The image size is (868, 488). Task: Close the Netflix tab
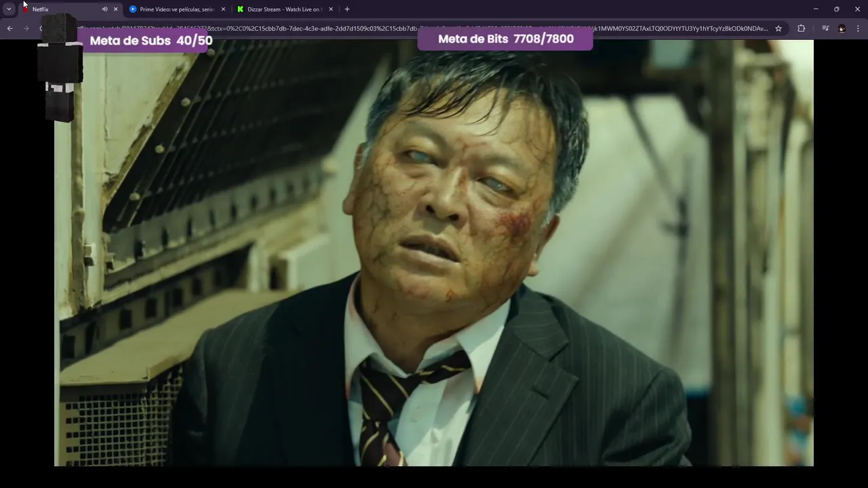tap(115, 9)
